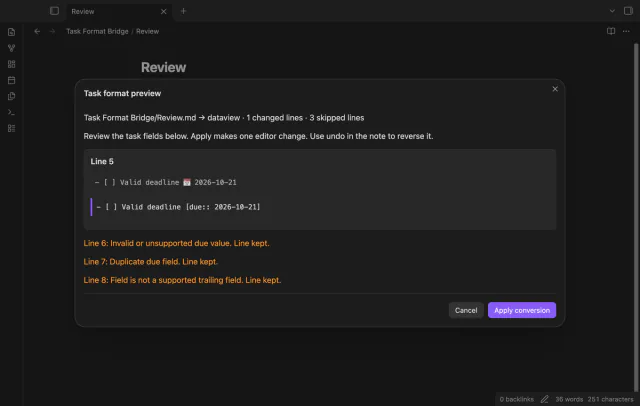
Task: Click the original line with calendar emoji date
Action: [166, 182]
